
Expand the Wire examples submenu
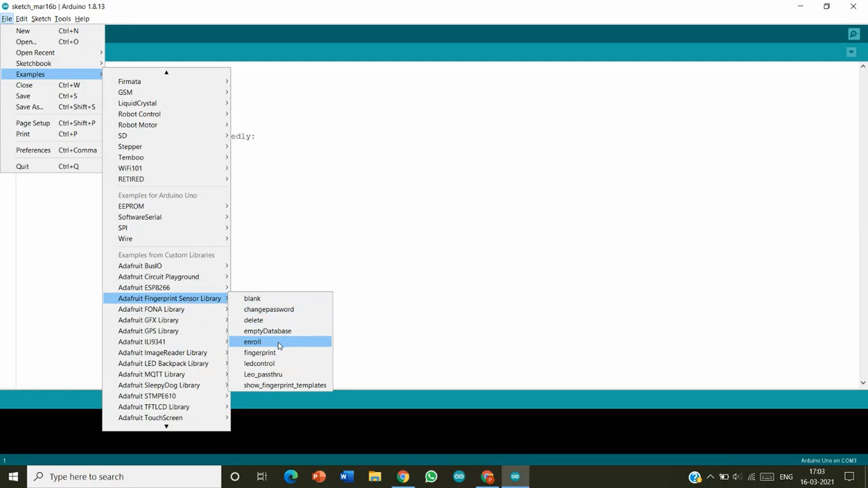[x=125, y=239]
